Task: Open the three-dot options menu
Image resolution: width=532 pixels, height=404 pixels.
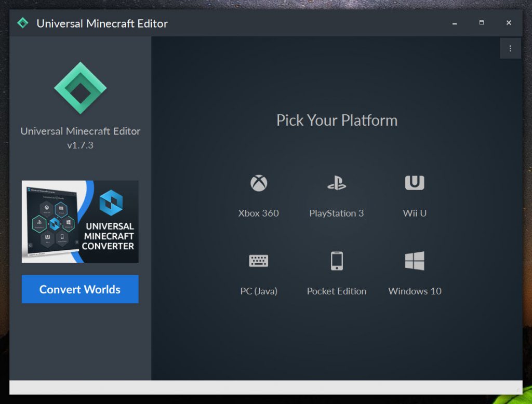Action: click(x=510, y=48)
